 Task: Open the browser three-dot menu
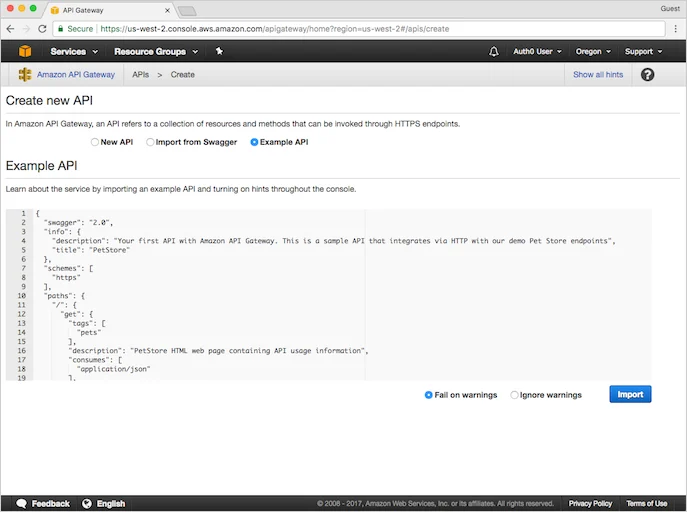point(676,29)
